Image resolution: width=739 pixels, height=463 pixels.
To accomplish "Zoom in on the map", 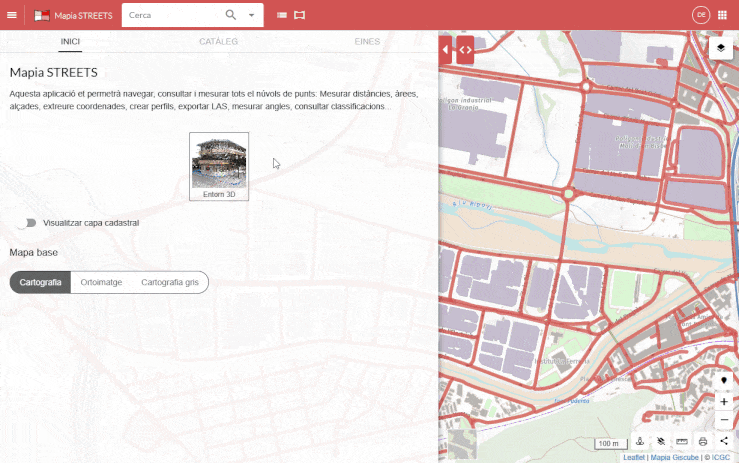I will click(x=724, y=401).
